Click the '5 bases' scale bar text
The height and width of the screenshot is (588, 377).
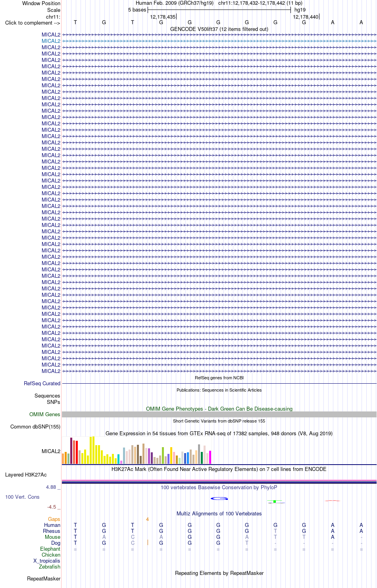tap(137, 10)
